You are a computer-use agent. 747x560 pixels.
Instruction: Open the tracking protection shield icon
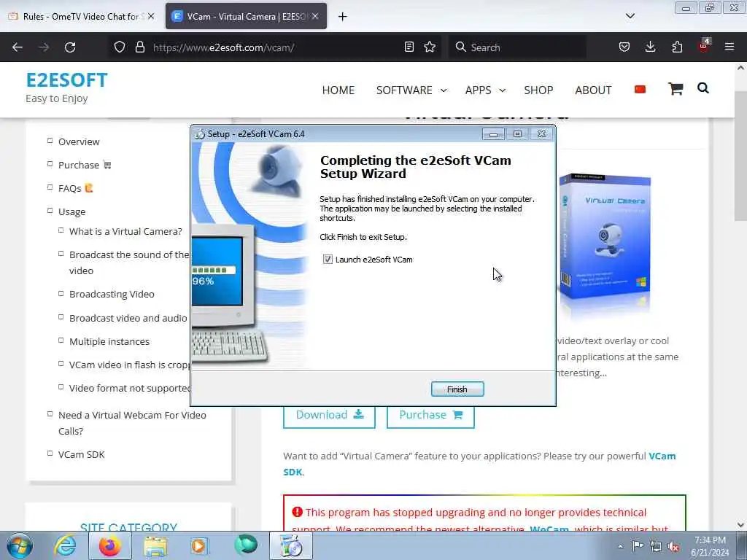pos(120,47)
